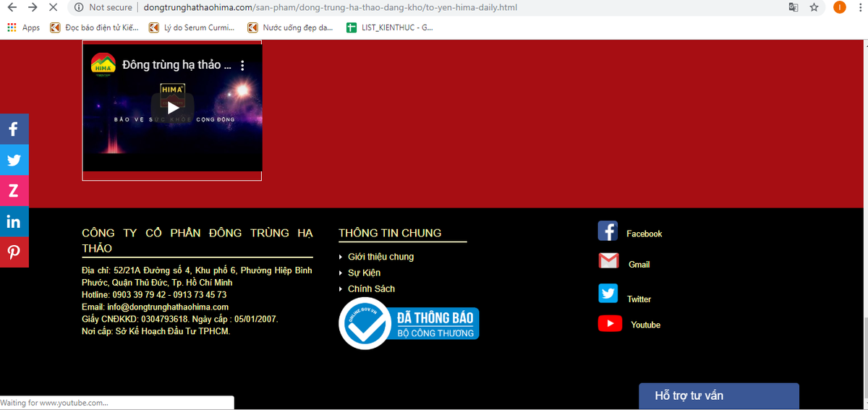This screenshot has width=868, height=410.
Task: Stop loading the page with X button
Action: 54,7
